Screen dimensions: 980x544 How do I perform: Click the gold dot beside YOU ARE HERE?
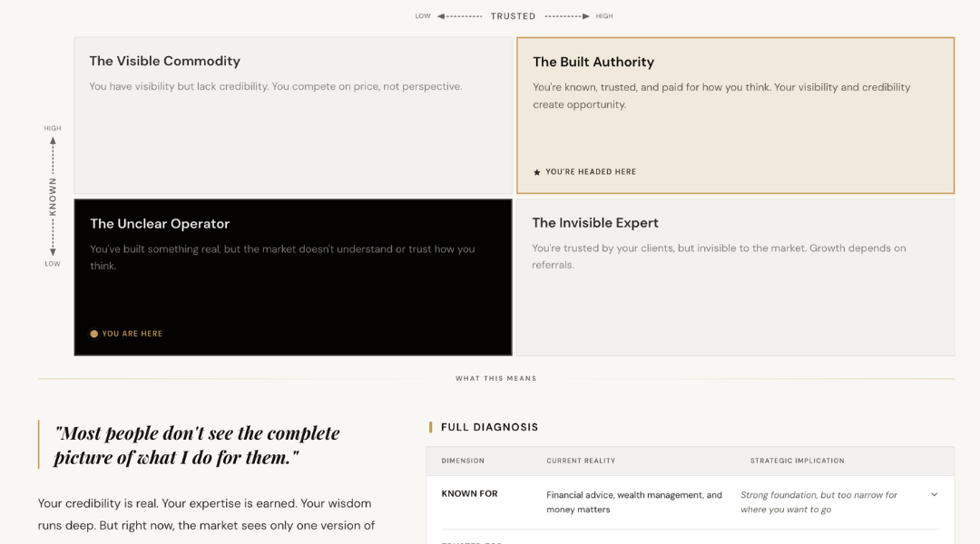pyautogui.click(x=93, y=335)
